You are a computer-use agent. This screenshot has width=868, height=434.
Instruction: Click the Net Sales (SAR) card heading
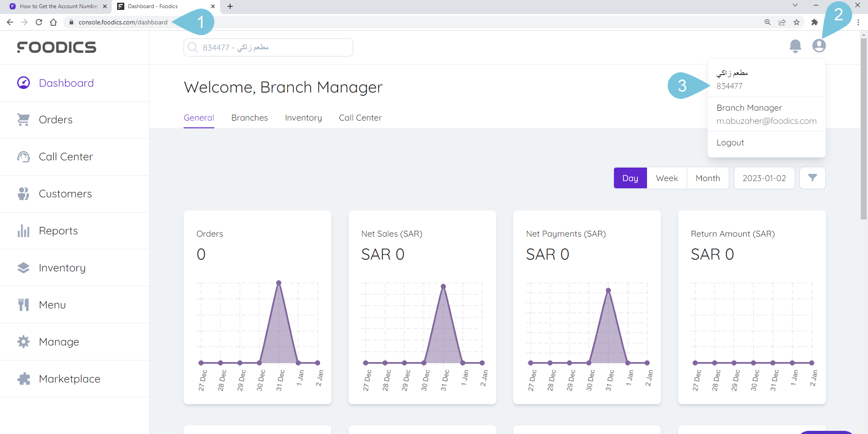click(392, 234)
